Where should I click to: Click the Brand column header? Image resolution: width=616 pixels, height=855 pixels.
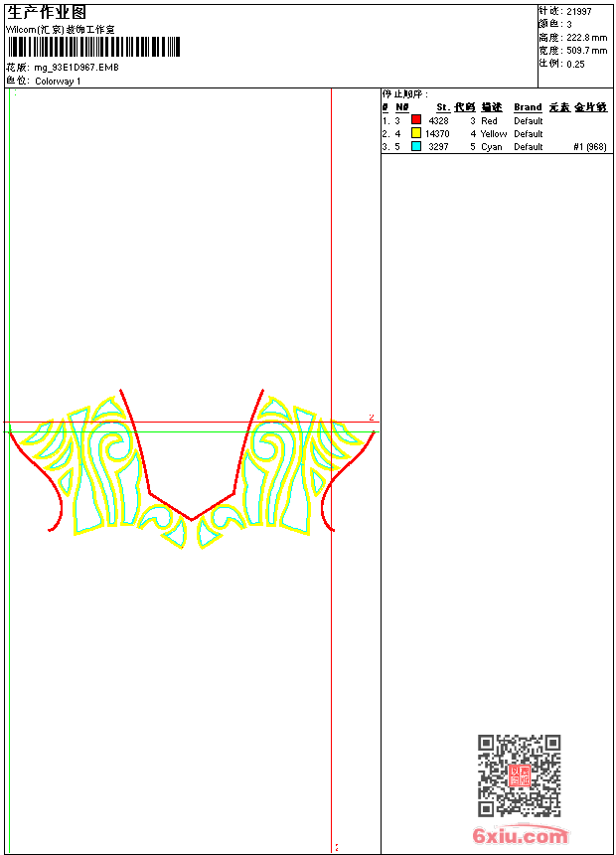coord(528,107)
